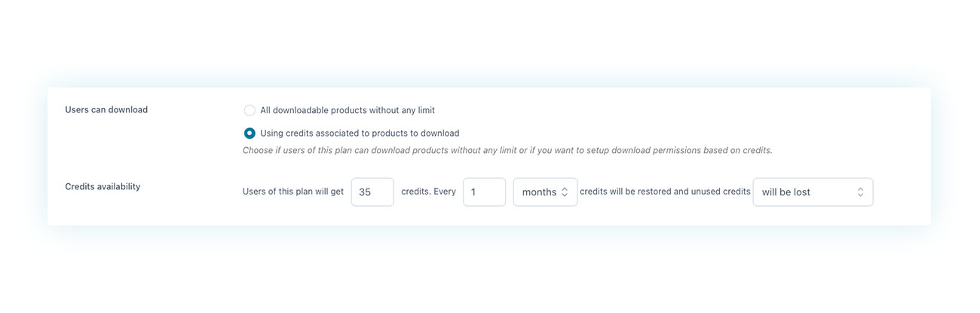Click the 'Users can download' setting label
The width and height of the screenshot is (980, 313).
coord(106,110)
